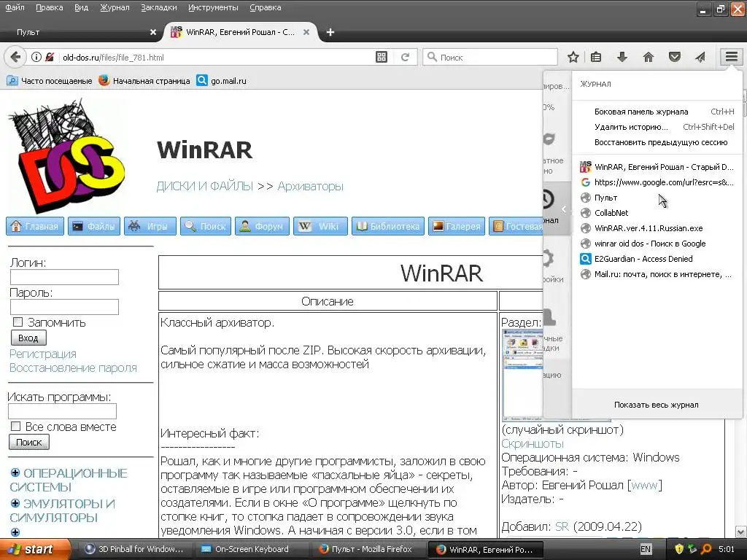Open the ДИСКИ И ФАЙЛЫ breadcrumb link

[x=205, y=186]
